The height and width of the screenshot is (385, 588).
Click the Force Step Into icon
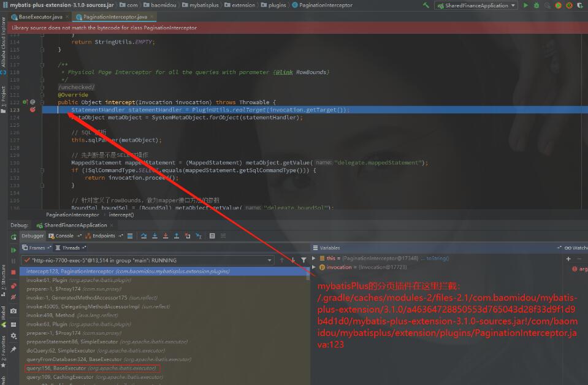pos(166,236)
